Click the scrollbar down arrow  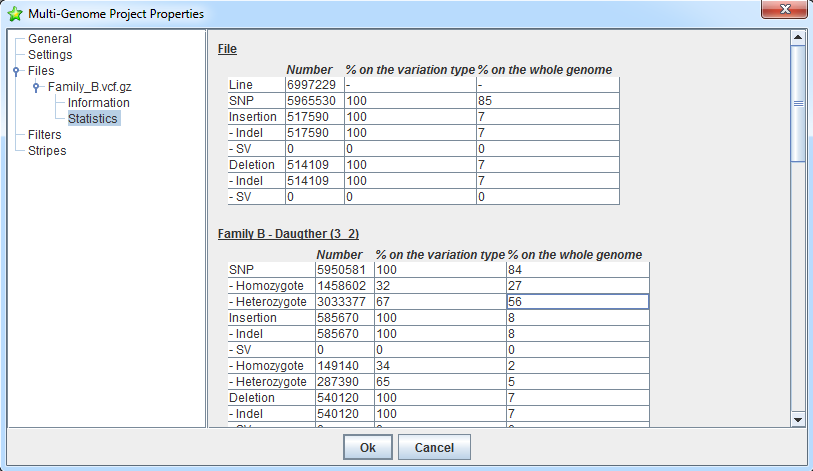coord(798,418)
